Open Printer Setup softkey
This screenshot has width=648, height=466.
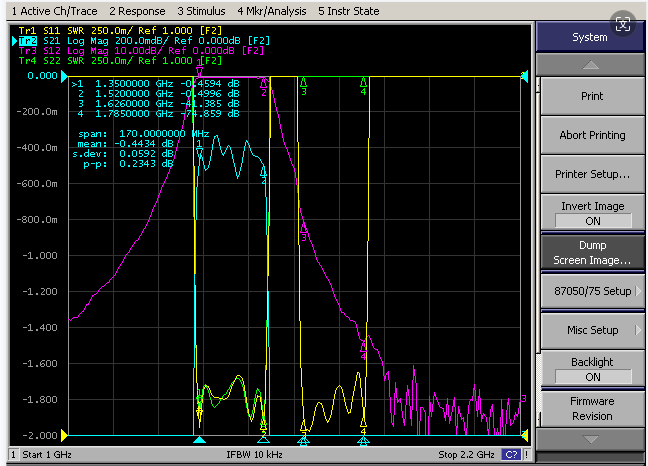(x=592, y=174)
